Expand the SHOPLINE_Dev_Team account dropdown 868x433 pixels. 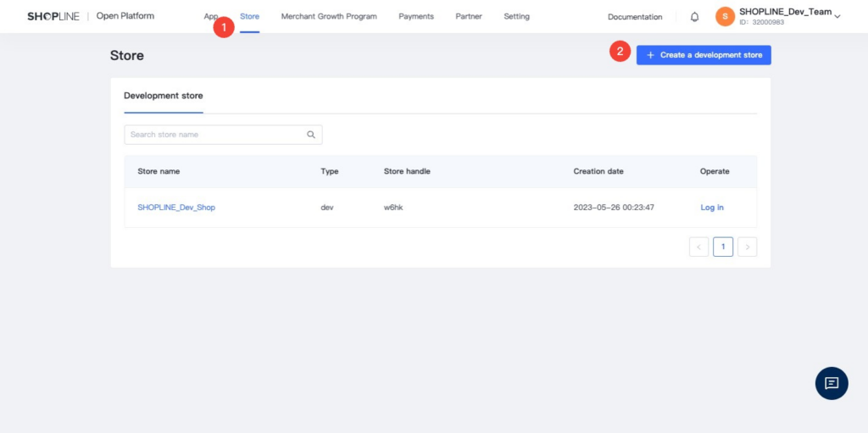tap(837, 17)
